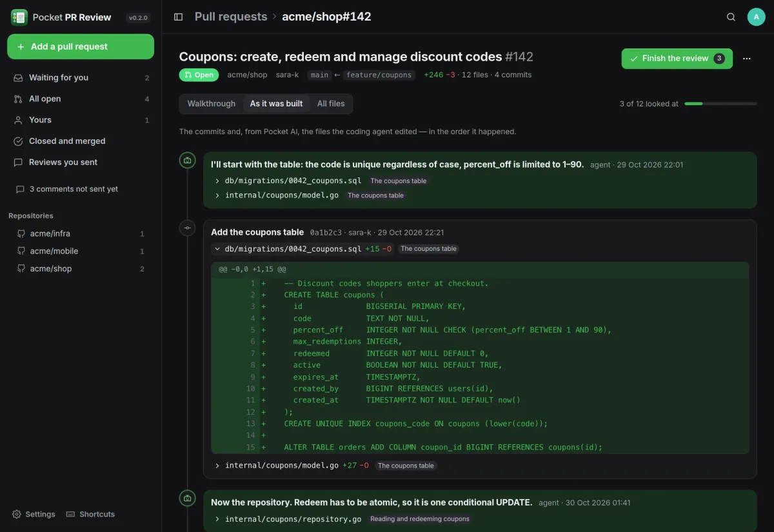Click the Pocket PR Review app logo

pos(19,17)
